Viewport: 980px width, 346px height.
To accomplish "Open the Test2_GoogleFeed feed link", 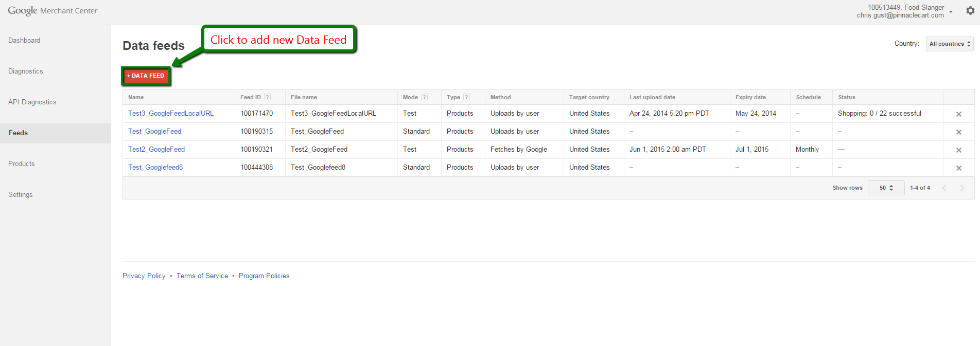I will [x=156, y=149].
